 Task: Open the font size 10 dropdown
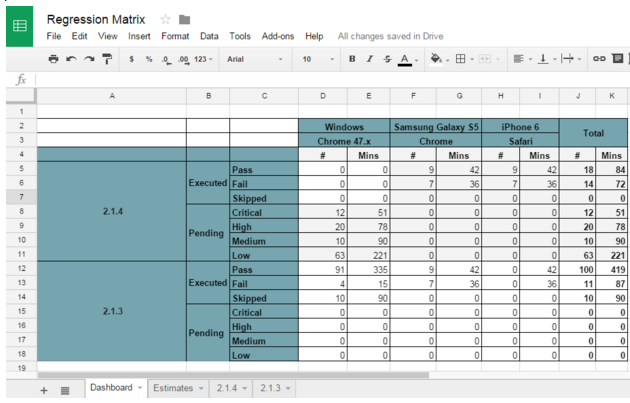click(318, 59)
